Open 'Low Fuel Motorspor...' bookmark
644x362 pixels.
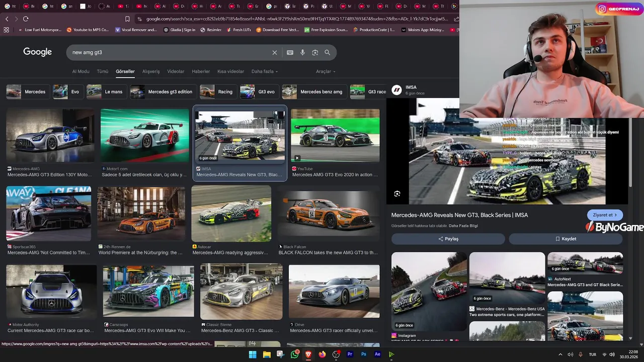coord(39,30)
